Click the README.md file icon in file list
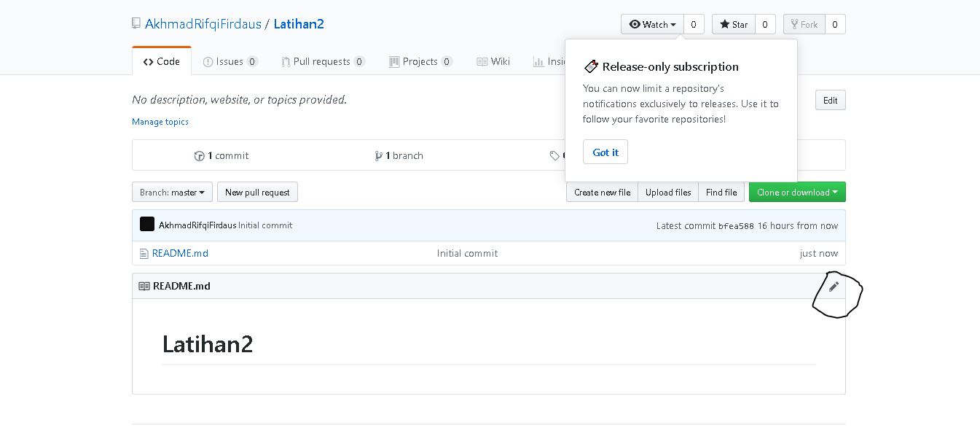Image resolution: width=980 pixels, height=431 pixels. 144,254
